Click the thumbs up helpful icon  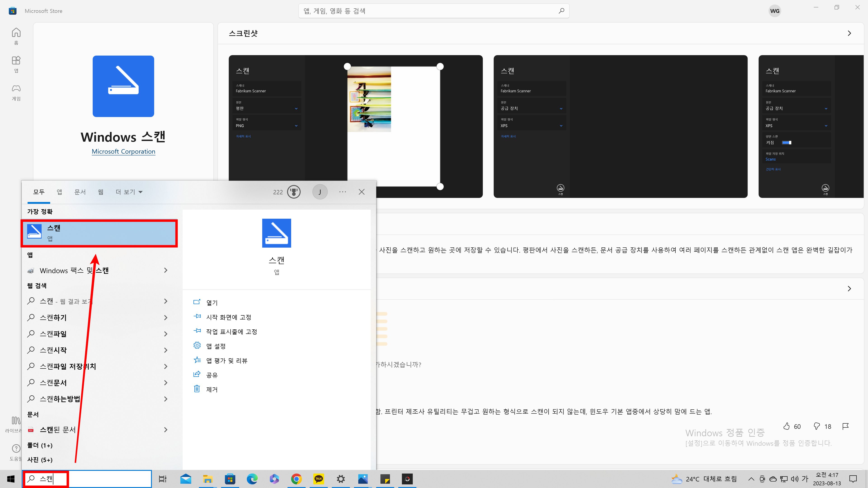[786, 426]
